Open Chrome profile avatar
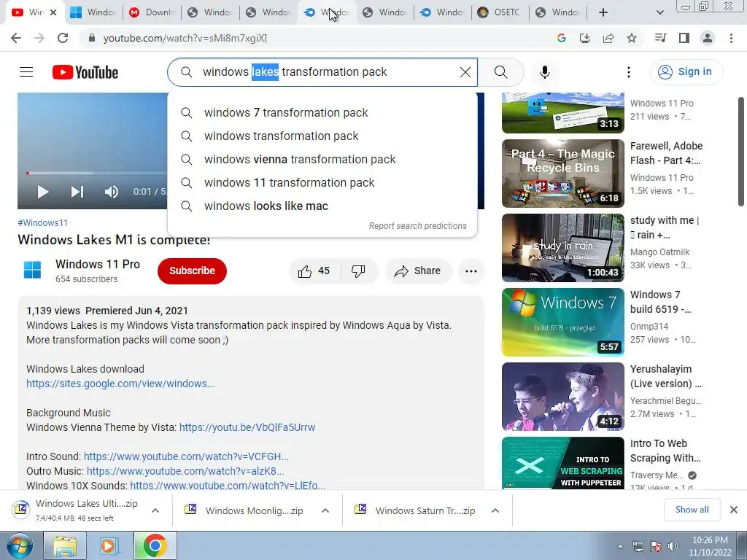 pyautogui.click(x=708, y=38)
